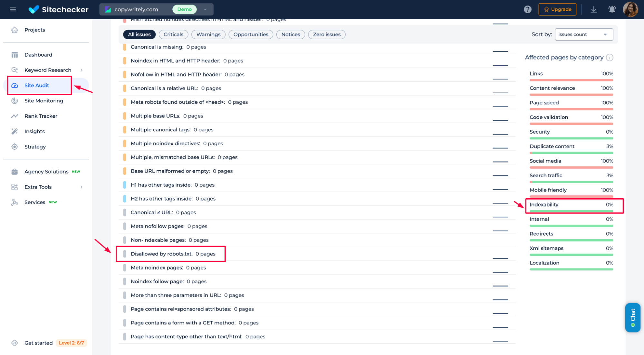Click the Site Monitoring icon

click(x=14, y=101)
